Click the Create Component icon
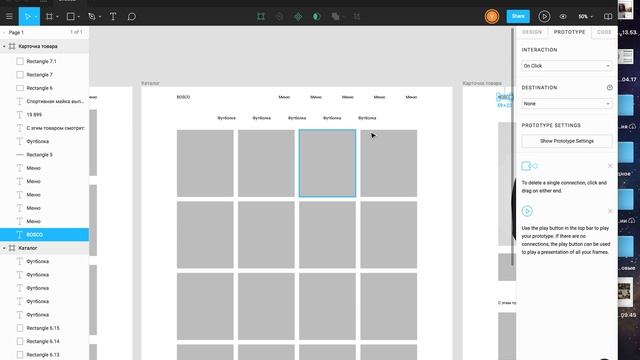640x360 pixels. click(x=298, y=17)
